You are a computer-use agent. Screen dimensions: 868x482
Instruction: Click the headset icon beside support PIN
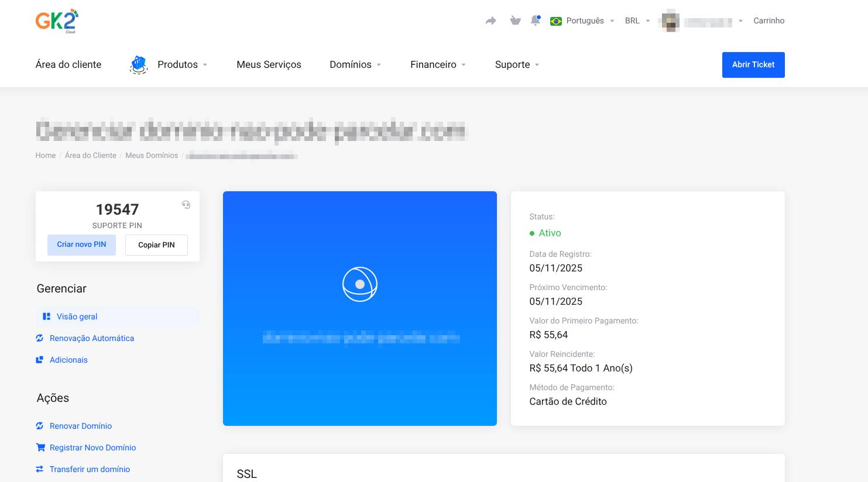pyautogui.click(x=186, y=205)
